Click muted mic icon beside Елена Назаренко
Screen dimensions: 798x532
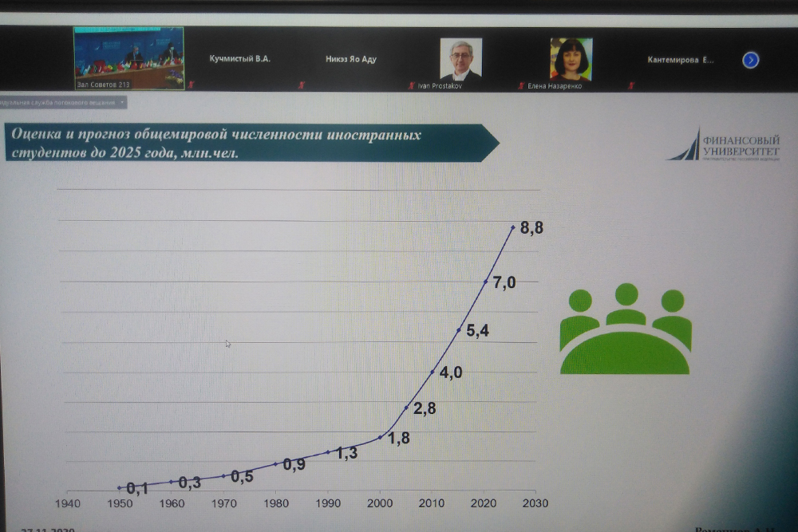(x=521, y=85)
